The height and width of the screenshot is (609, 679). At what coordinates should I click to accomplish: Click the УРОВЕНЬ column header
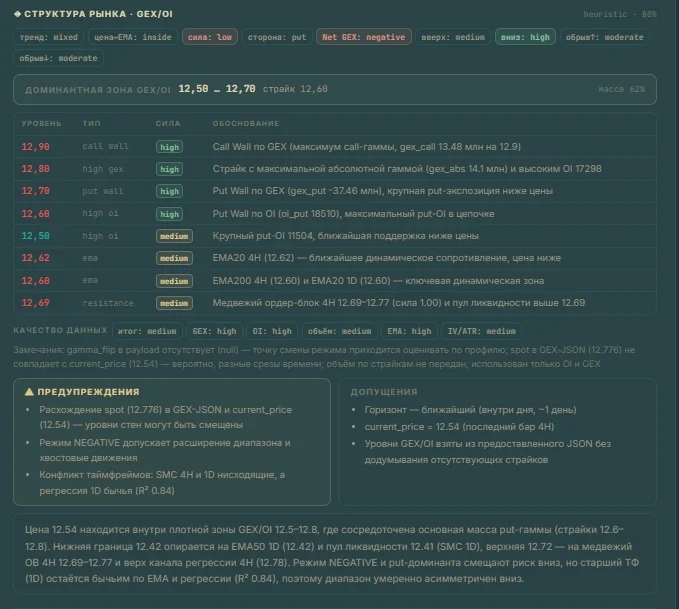point(42,123)
